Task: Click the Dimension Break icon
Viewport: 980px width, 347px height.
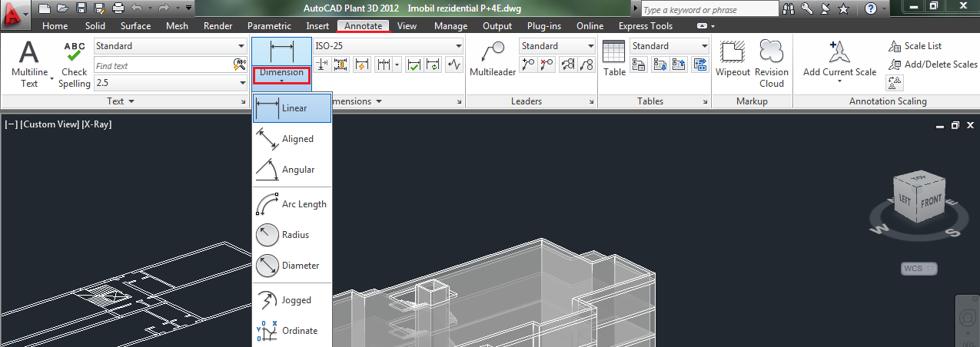Action: (323, 64)
